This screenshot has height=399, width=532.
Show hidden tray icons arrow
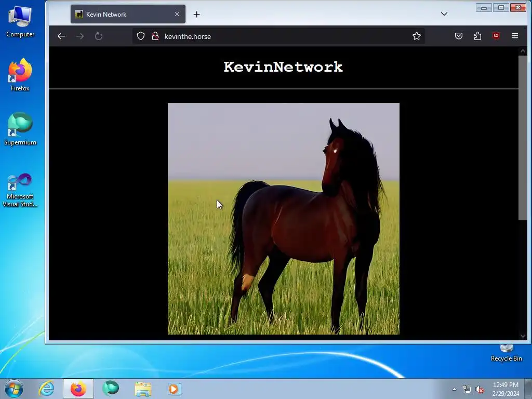tap(454, 389)
